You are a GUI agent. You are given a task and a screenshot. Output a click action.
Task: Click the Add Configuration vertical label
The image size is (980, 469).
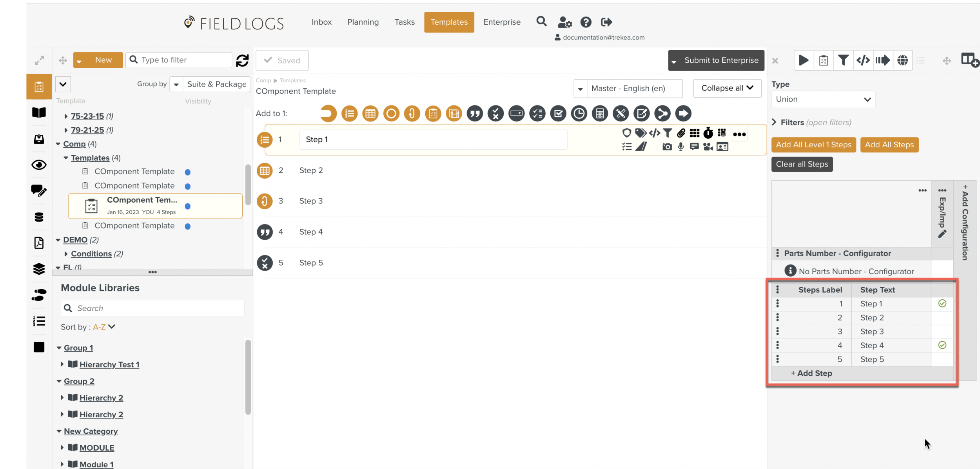click(x=965, y=222)
